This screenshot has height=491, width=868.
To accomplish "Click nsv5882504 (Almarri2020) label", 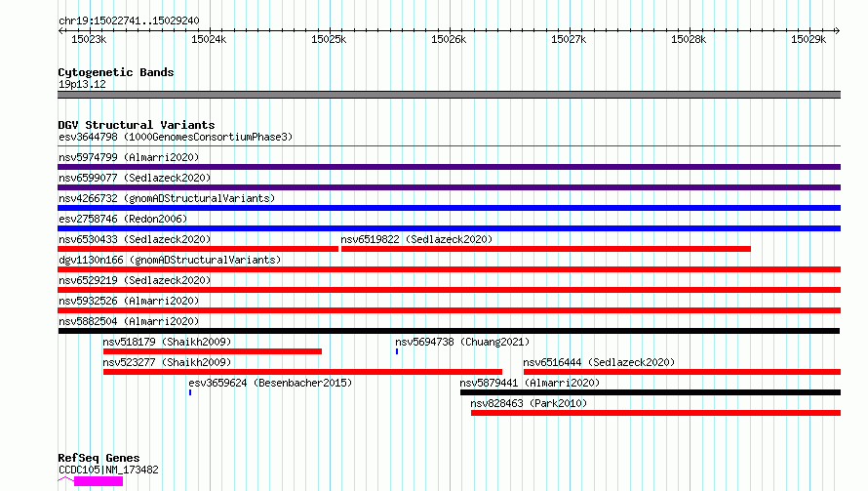I will 129,321.
